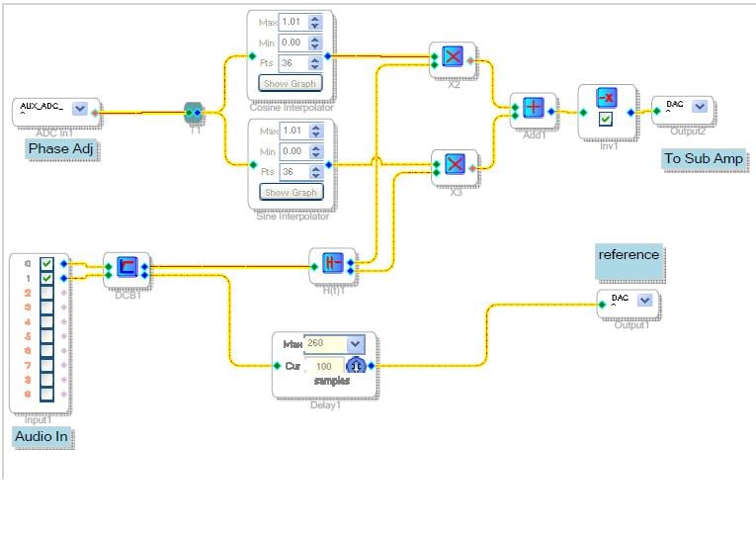
Task: Click Cosine Interpolator Pts value field
Action: (x=294, y=63)
